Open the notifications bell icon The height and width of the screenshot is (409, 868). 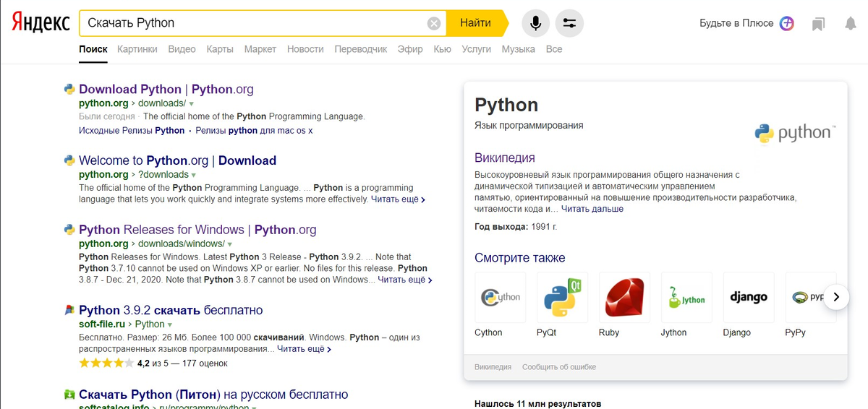coord(851,24)
